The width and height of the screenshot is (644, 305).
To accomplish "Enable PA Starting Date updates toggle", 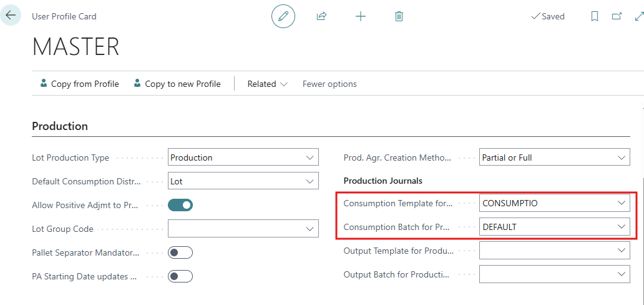I will coord(180,276).
